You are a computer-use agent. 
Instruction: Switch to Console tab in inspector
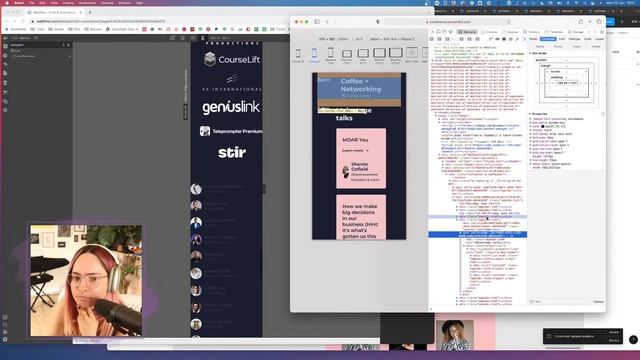[x=489, y=32]
